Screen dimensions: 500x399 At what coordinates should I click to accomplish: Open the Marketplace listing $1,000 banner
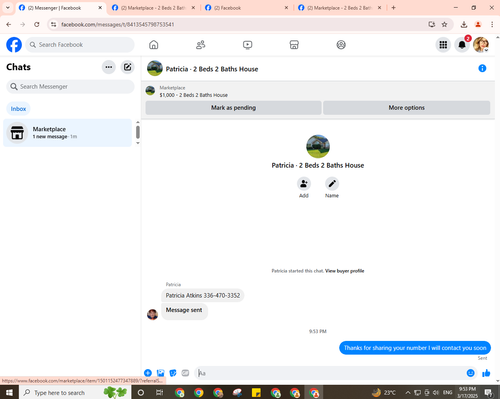coord(193,91)
